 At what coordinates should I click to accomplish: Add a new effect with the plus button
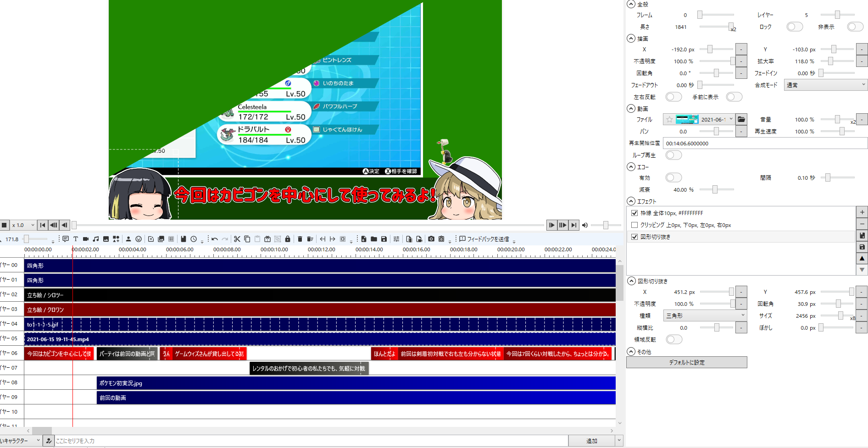click(862, 212)
